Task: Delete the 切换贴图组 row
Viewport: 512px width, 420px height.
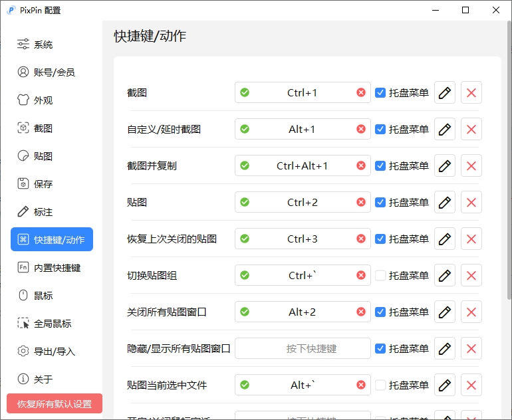Action: pyautogui.click(x=471, y=275)
